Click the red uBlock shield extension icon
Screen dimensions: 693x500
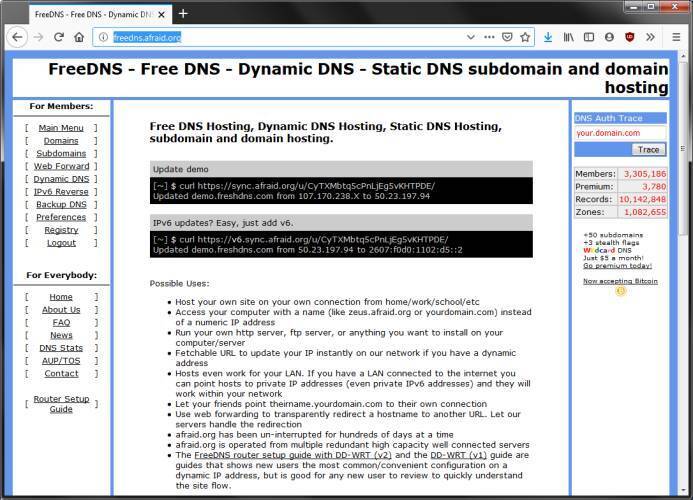click(630, 37)
